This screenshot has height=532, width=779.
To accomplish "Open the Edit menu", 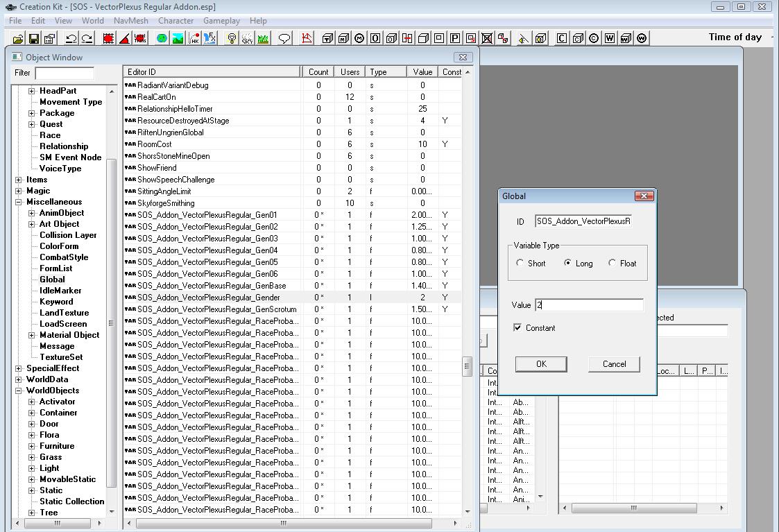I will pyautogui.click(x=37, y=21).
